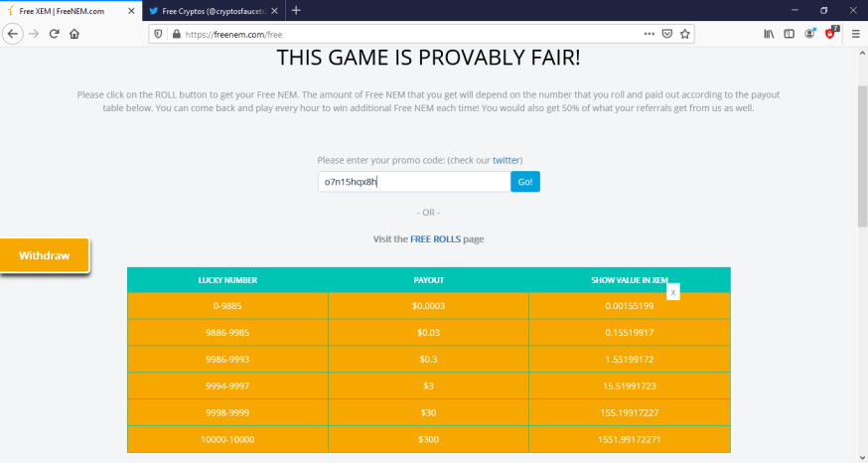Screen dimensions: 868x463
Task: Select the 10000-10000 lucky number cell
Action: (x=227, y=439)
